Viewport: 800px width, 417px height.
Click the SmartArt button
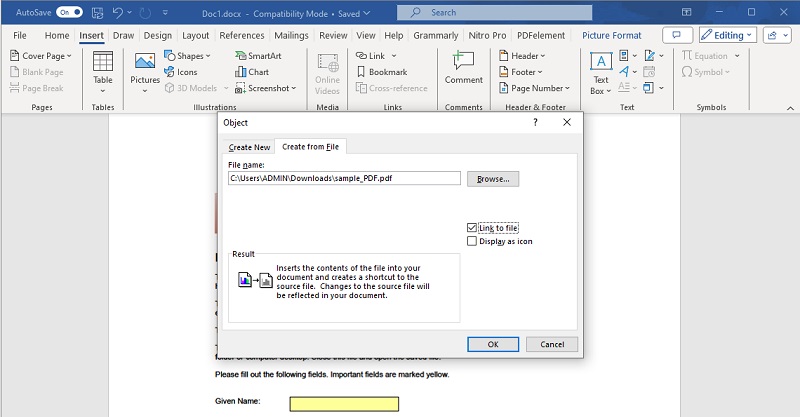[x=259, y=56]
